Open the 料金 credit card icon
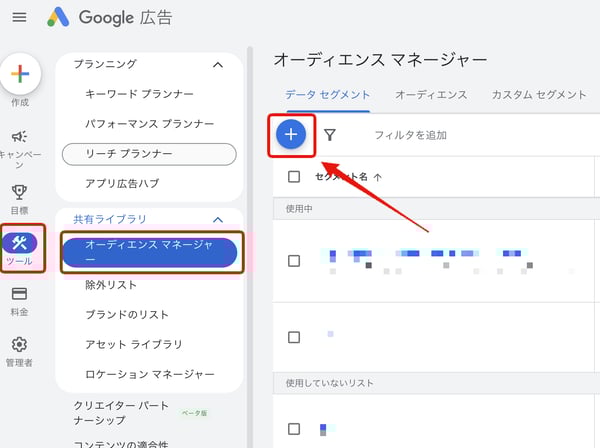The height and width of the screenshot is (448, 600). [x=19, y=294]
